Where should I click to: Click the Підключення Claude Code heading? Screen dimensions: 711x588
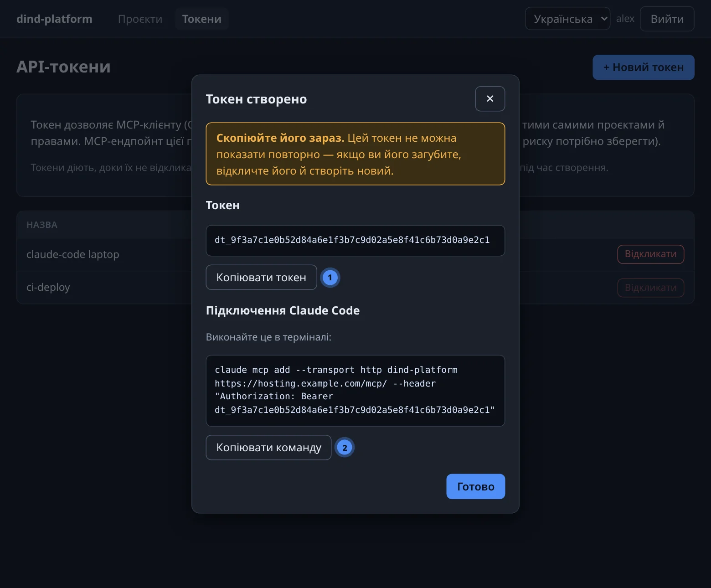(283, 310)
